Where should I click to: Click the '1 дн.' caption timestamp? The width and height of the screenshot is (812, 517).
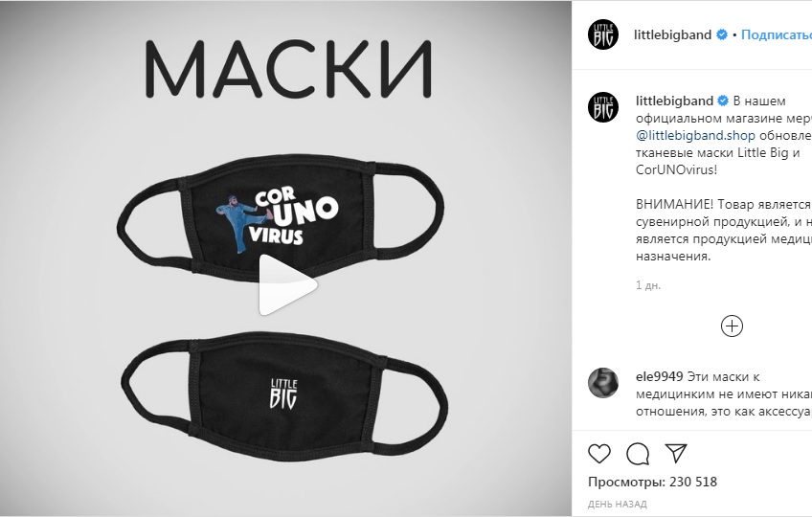pos(648,285)
